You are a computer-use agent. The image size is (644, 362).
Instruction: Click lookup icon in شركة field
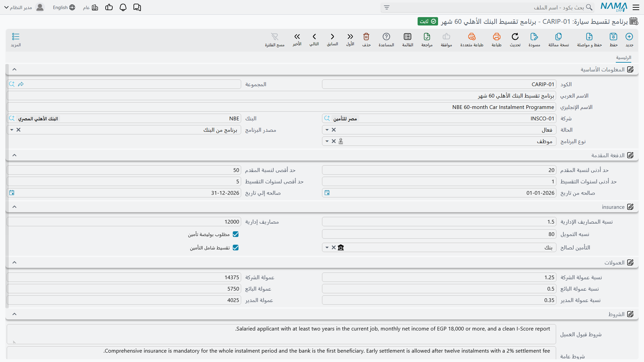pos(327,118)
